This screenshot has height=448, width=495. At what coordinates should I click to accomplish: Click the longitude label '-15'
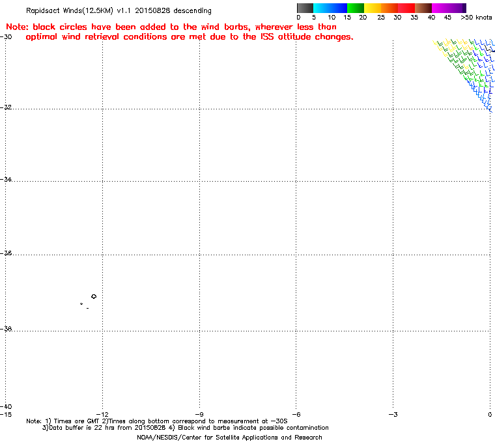coord(6,414)
